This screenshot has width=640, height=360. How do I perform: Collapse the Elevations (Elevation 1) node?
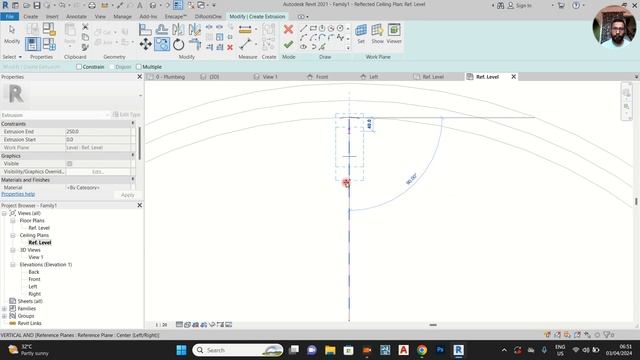tap(13, 264)
